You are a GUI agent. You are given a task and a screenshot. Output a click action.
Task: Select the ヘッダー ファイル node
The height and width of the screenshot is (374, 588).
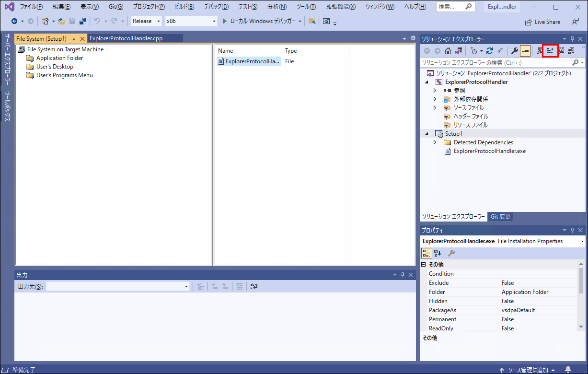point(471,116)
